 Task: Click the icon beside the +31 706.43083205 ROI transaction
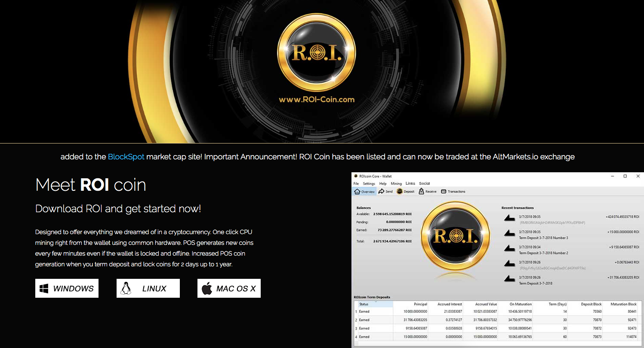510,279
